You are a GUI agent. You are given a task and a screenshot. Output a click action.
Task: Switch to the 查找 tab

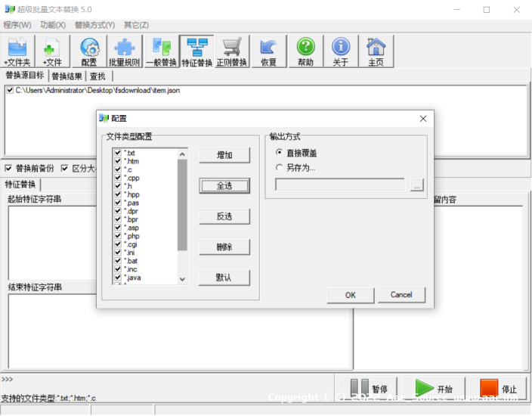click(x=97, y=76)
